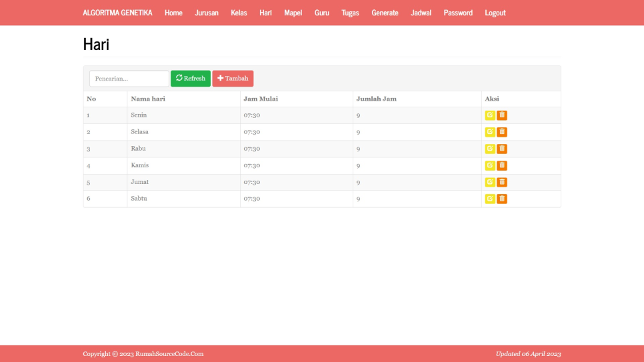Open the Jadwal schedule page

click(421, 13)
